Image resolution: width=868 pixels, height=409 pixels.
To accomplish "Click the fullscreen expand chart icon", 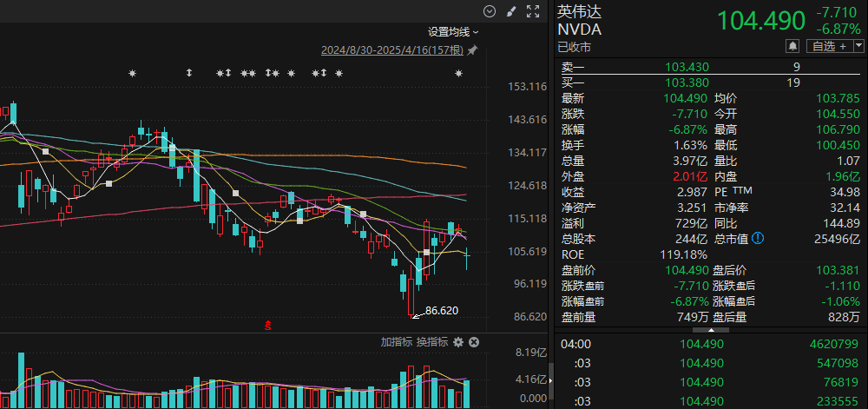I will tap(533, 11).
